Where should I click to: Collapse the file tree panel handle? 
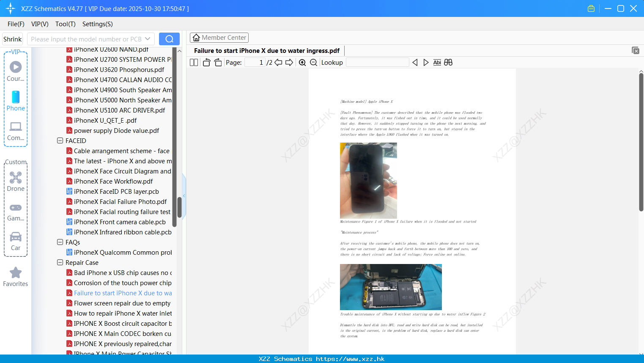click(x=184, y=195)
